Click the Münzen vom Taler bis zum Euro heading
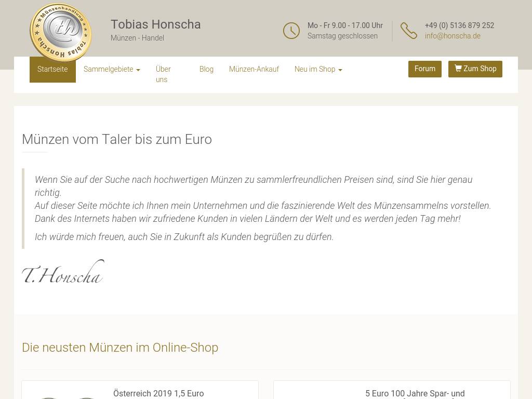 pos(117,139)
